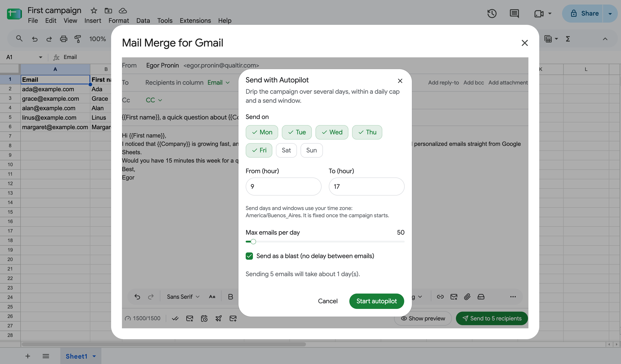Click the print icon in Sheets toolbar
The image size is (621, 364).
click(64, 39)
